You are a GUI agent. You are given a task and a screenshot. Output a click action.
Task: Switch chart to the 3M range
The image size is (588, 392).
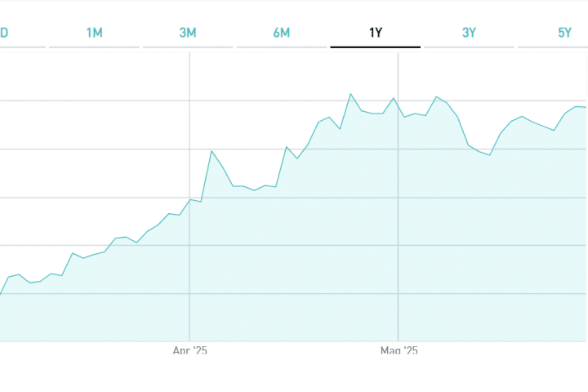(x=188, y=33)
